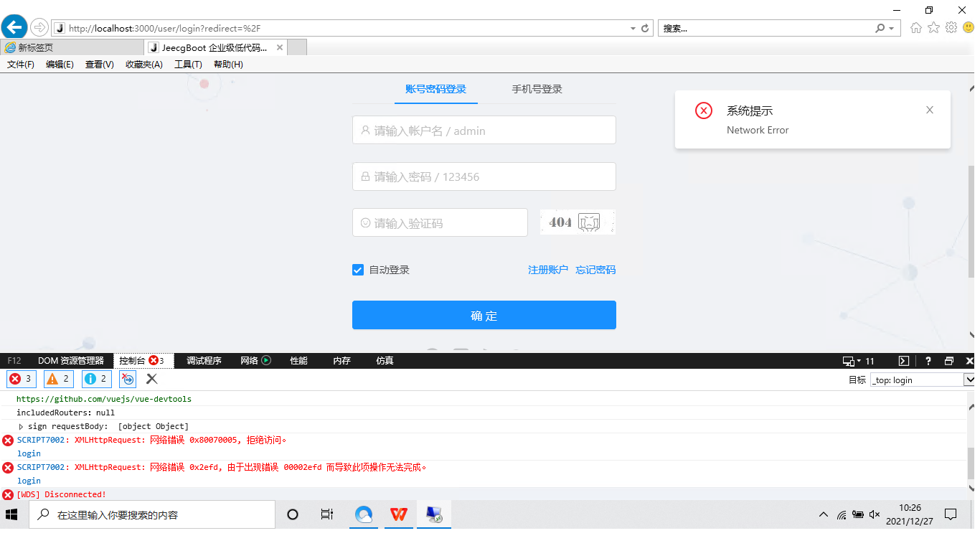Click the username input field

(484, 130)
